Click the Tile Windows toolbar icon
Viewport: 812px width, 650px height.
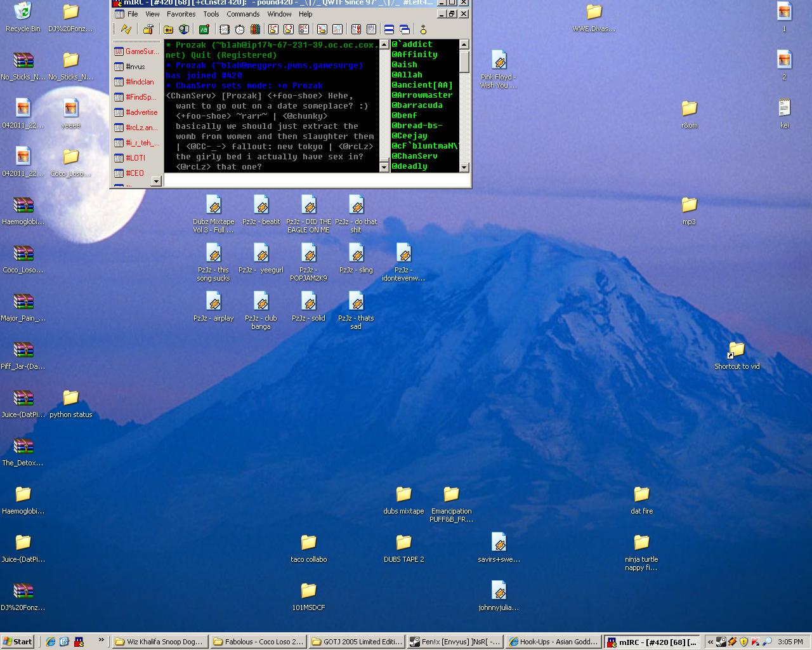[389, 29]
